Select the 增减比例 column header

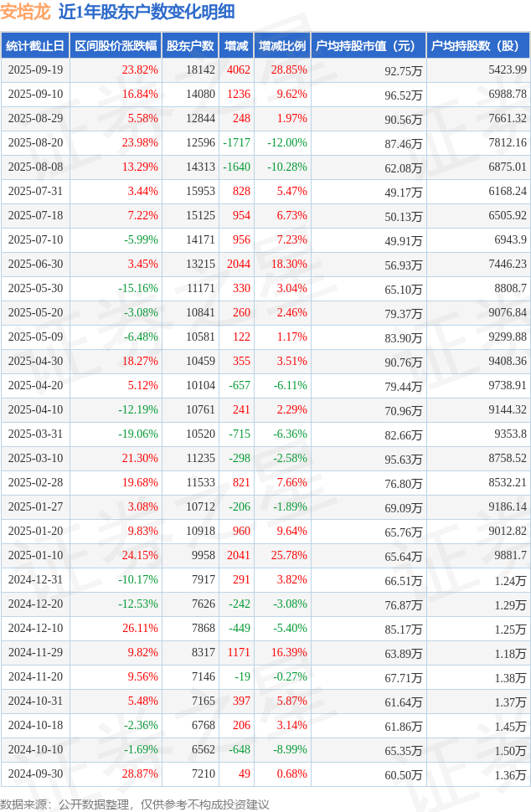(x=282, y=46)
